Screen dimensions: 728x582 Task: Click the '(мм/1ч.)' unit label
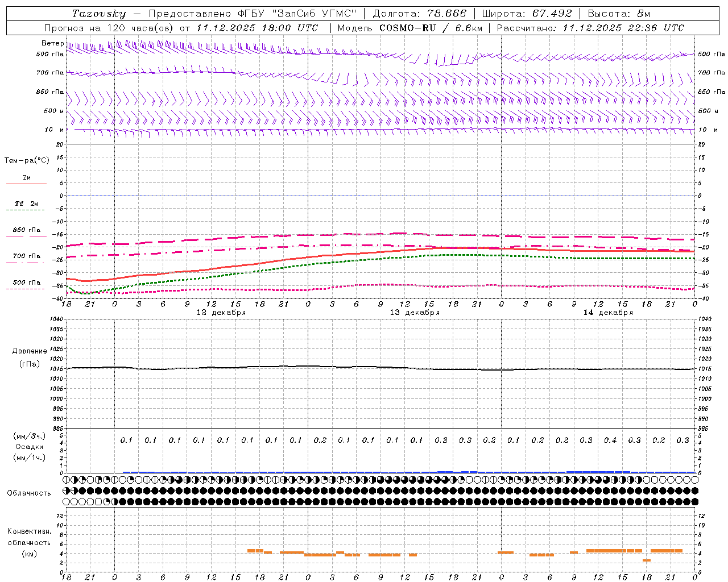point(30,458)
